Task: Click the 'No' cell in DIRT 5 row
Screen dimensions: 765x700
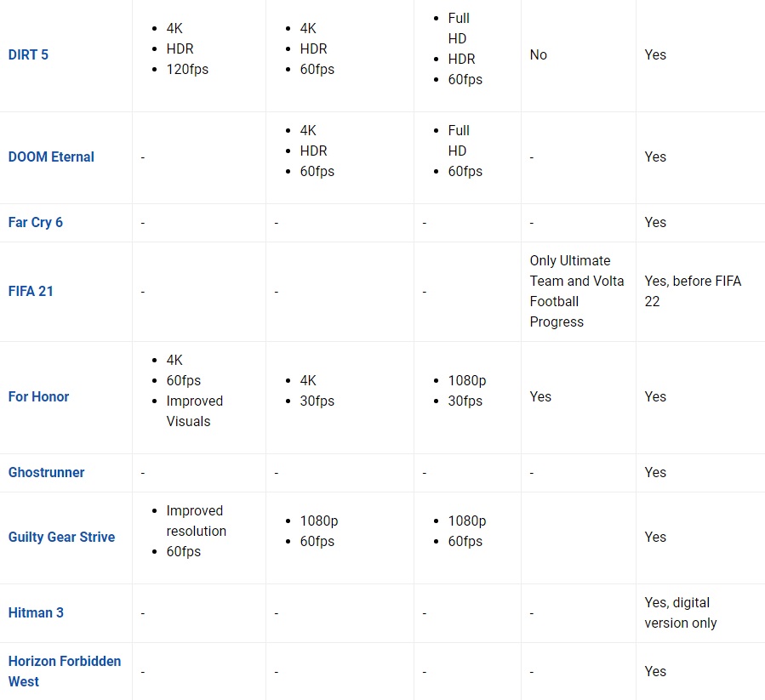Action: [x=538, y=54]
